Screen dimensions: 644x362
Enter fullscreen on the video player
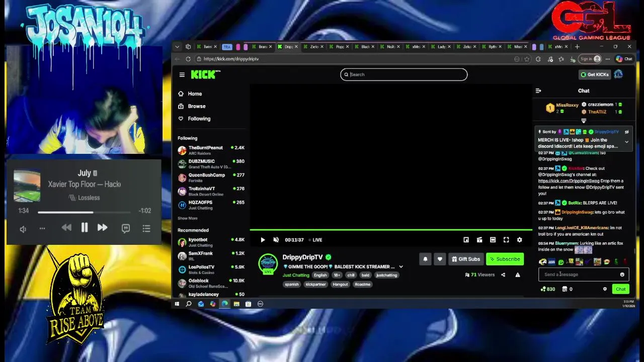coord(506,240)
